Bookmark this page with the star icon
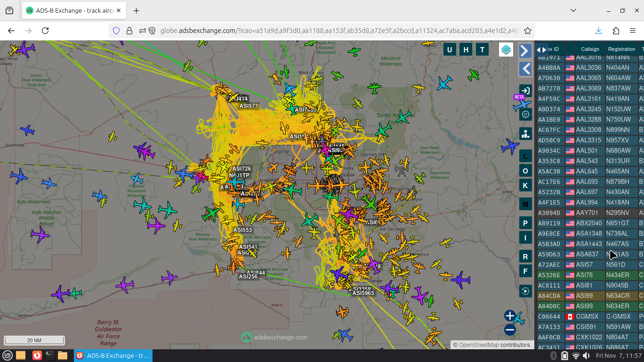644x362 pixels. click(x=528, y=31)
